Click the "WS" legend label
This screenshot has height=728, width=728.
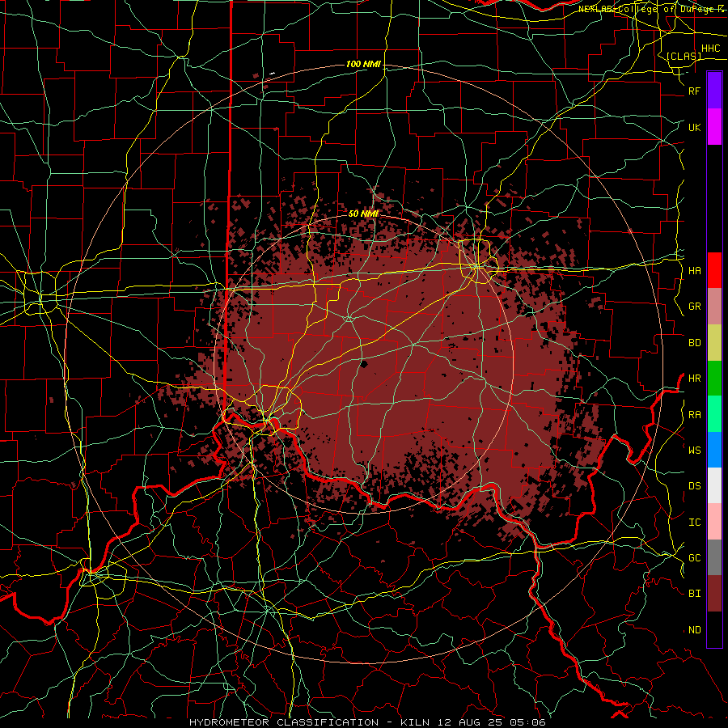[x=695, y=450]
